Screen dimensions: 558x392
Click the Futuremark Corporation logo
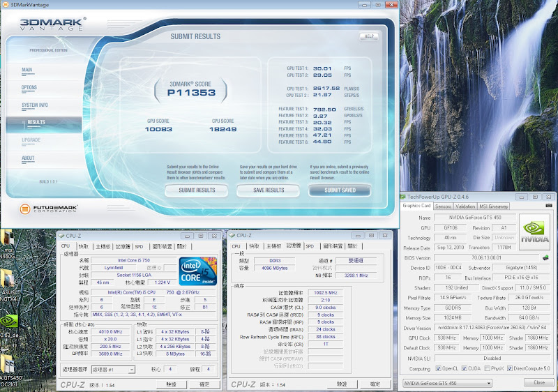coord(49,209)
